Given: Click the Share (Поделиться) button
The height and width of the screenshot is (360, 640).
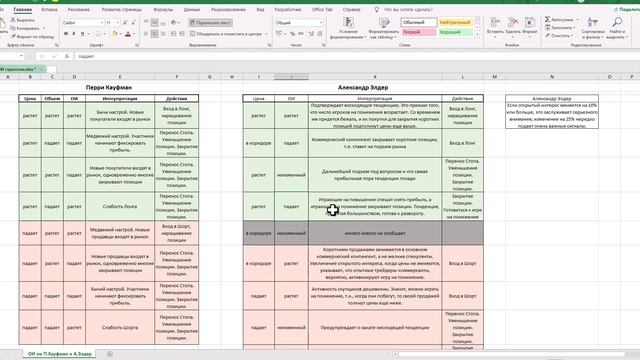Looking at the screenshot, I should (x=627, y=9).
